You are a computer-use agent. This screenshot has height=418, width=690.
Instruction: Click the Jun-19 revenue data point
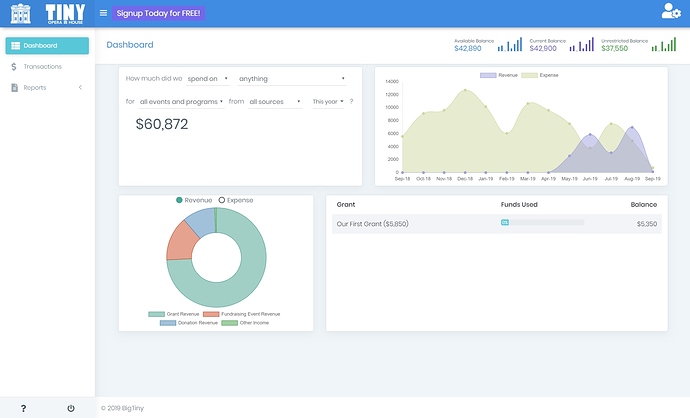[590, 135]
